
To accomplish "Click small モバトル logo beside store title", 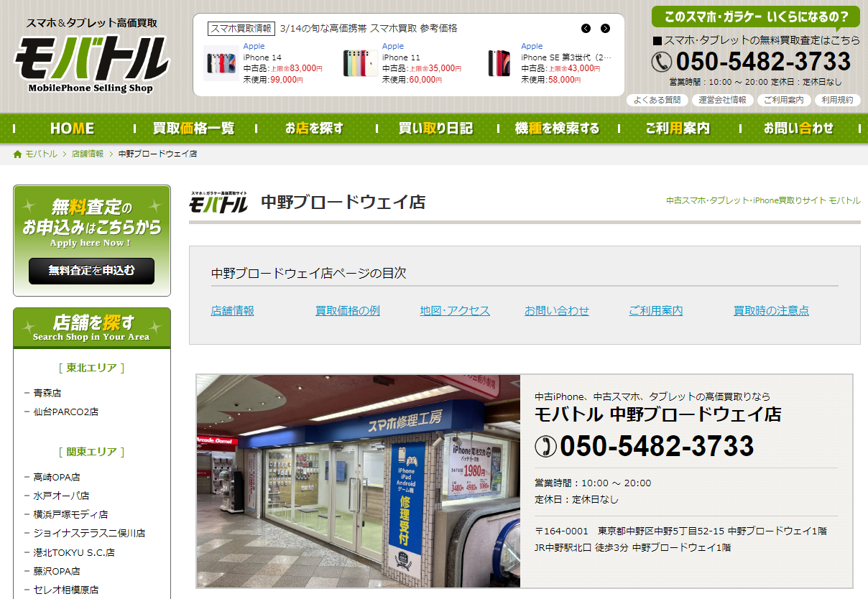I will point(218,203).
